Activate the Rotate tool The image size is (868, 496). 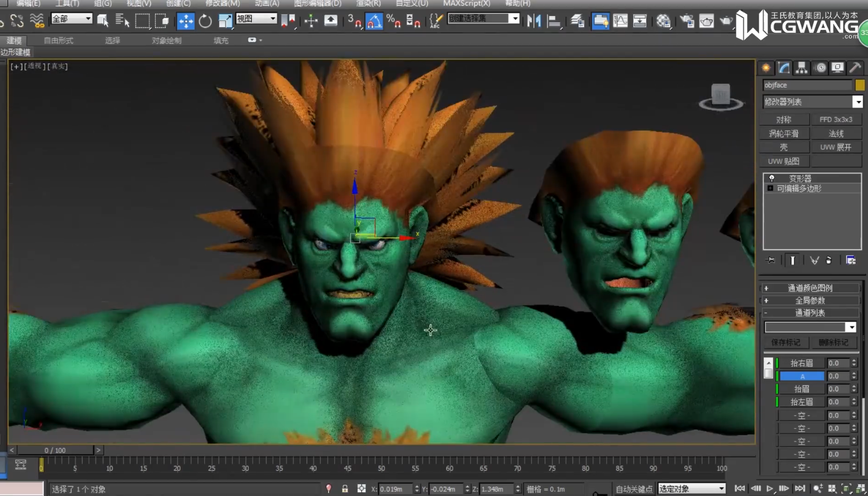(x=205, y=21)
